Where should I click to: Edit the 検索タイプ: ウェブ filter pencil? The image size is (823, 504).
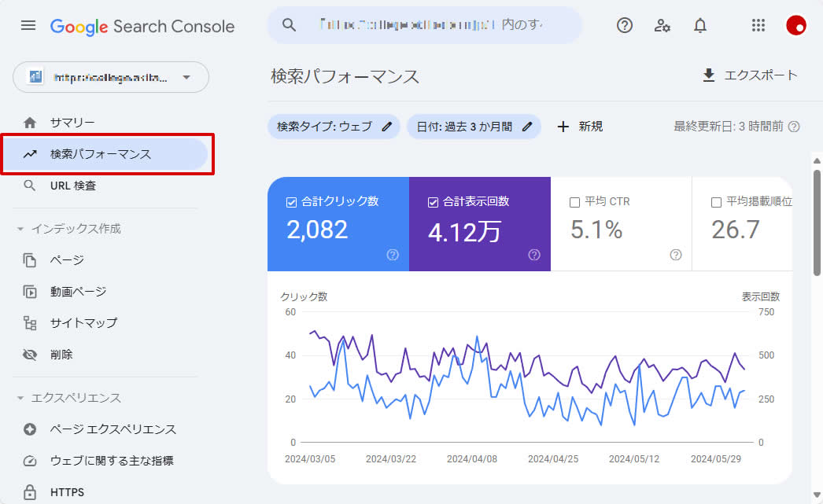click(386, 127)
